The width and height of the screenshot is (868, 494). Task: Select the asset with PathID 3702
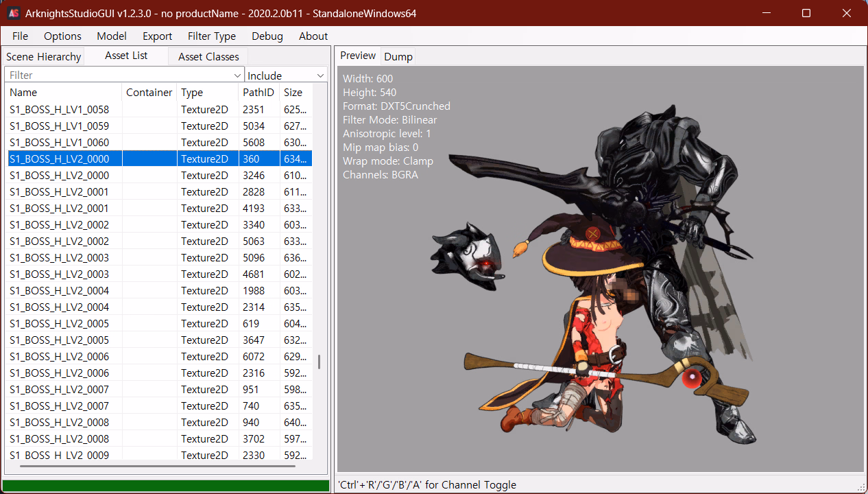160,438
